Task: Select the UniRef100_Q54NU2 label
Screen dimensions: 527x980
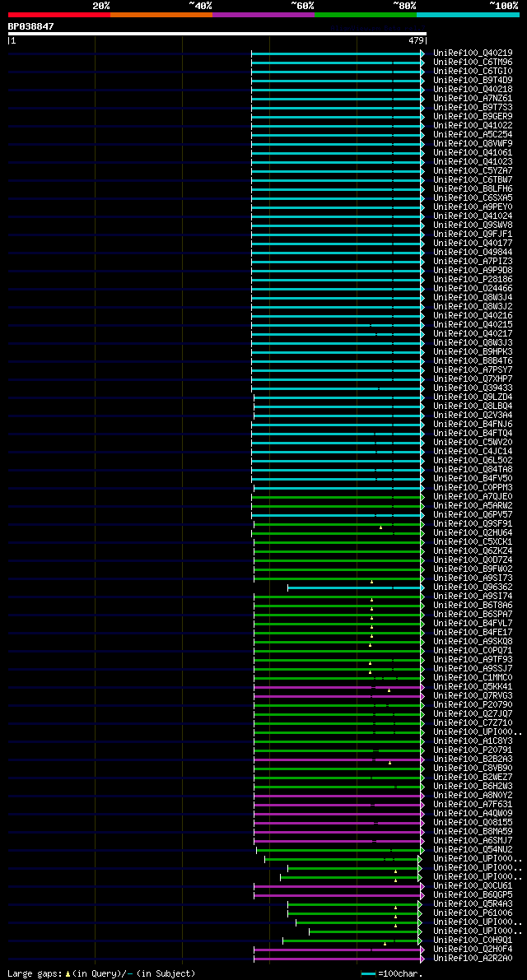Action: 473,851
